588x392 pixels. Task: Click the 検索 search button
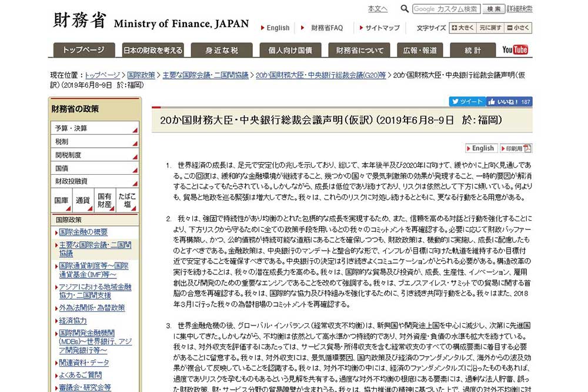click(x=493, y=9)
